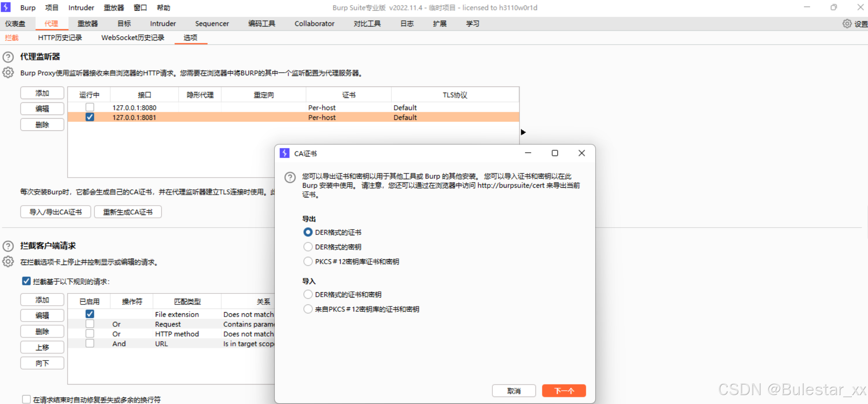The width and height of the screenshot is (868, 404).
Task: Switch to the 对比工具 tab
Action: pyautogui.click(x=367, y=24)
